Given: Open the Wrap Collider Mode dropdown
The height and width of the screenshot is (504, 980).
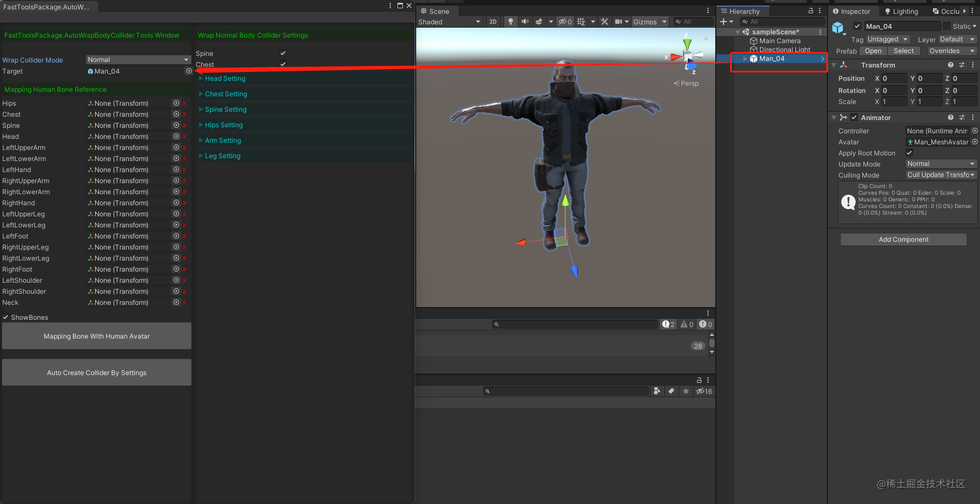Looking at the screenshot, I should [138, 59].
